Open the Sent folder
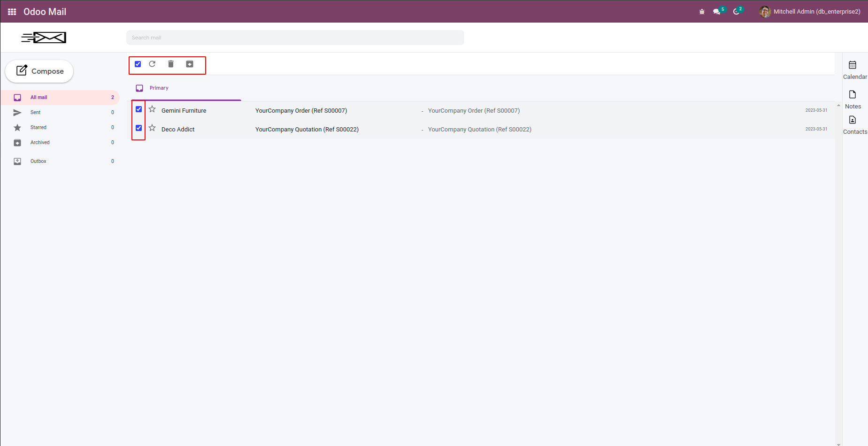The width and height of the screenshot is (868, 446). tap(60, 113)
